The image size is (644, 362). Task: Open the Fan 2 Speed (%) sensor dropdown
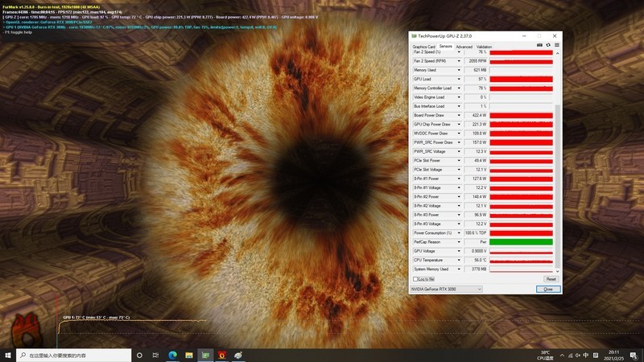459,52
